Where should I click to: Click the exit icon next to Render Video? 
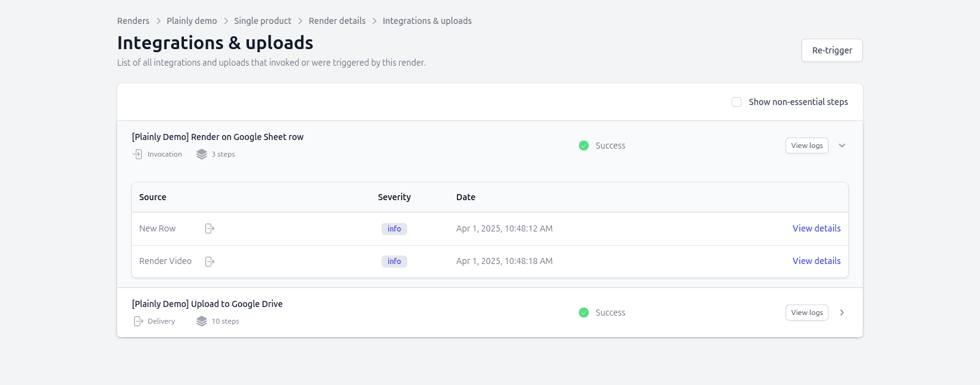pyautogui.click(x=210, y=262)
